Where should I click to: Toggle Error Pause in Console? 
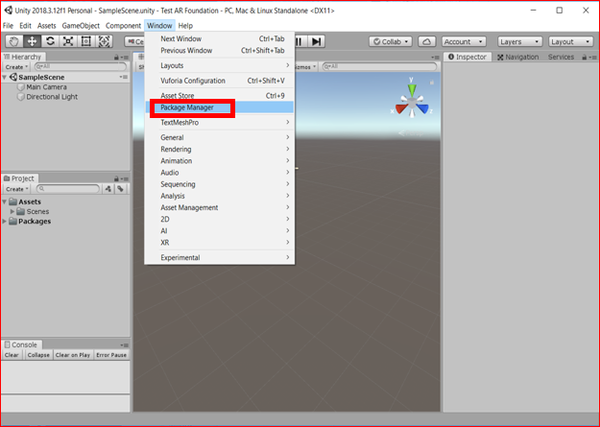point(111,355)
